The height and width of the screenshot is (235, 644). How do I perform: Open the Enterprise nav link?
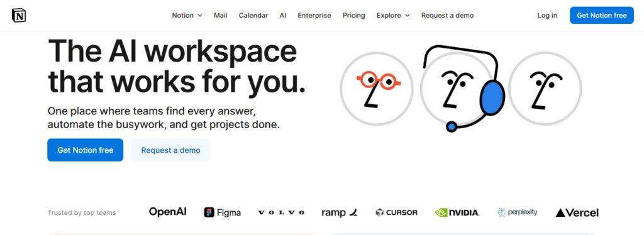314,15
